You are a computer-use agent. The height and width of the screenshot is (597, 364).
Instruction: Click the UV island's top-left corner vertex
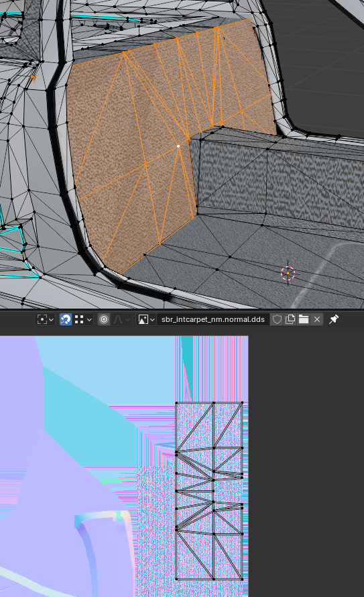coord(176,403)
